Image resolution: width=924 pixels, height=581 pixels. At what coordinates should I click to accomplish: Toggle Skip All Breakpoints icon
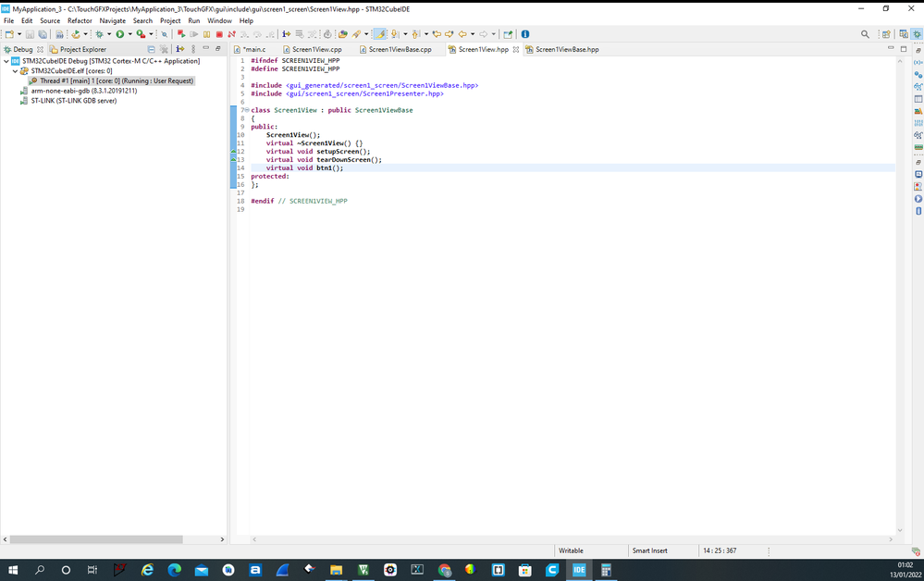point(165,34)
